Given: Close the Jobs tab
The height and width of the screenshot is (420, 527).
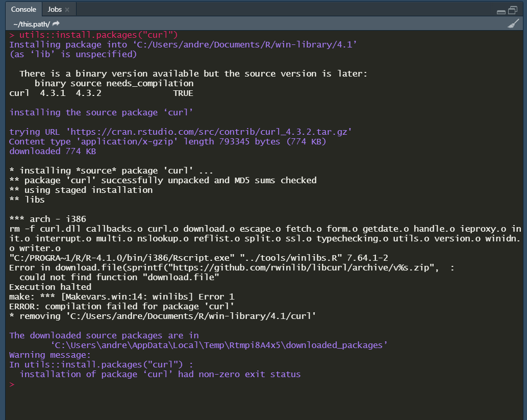Looking at the screenshot, I should 67,10.
